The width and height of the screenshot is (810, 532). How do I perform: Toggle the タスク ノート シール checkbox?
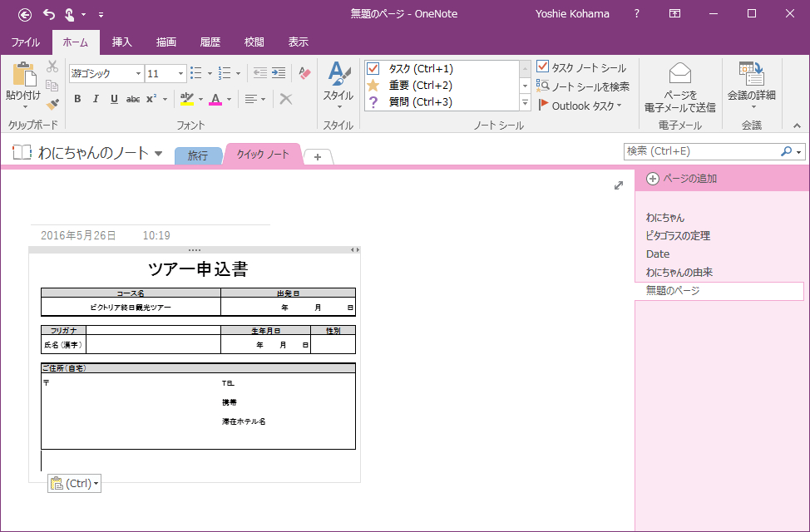point(581,67)
